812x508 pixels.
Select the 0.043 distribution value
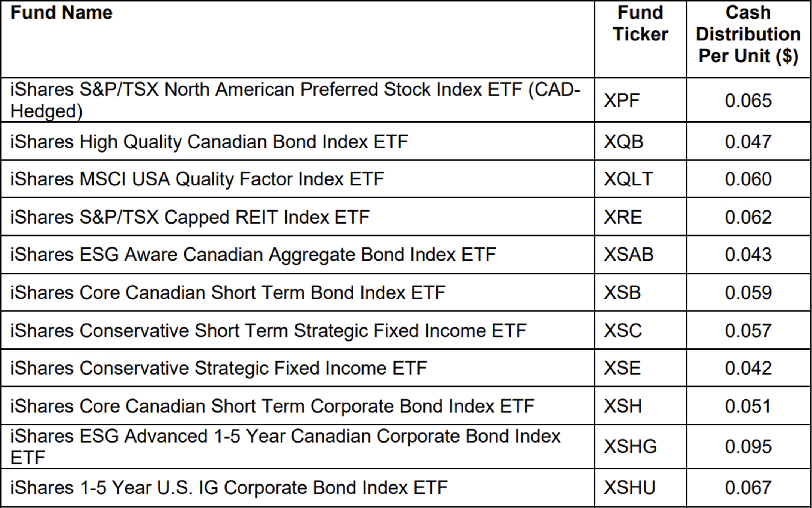(x=748, y=255)
